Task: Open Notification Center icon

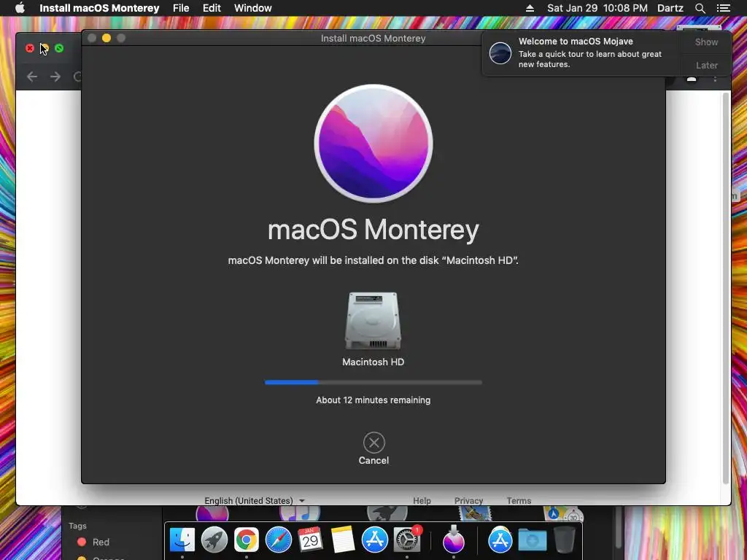Action: point(723,8)
